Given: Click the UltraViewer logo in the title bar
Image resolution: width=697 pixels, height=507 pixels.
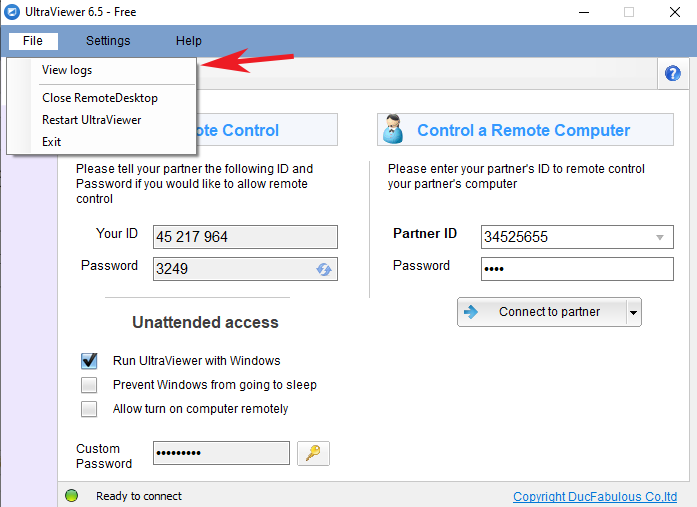Looking at the screenshot, I should click(11, 12).
